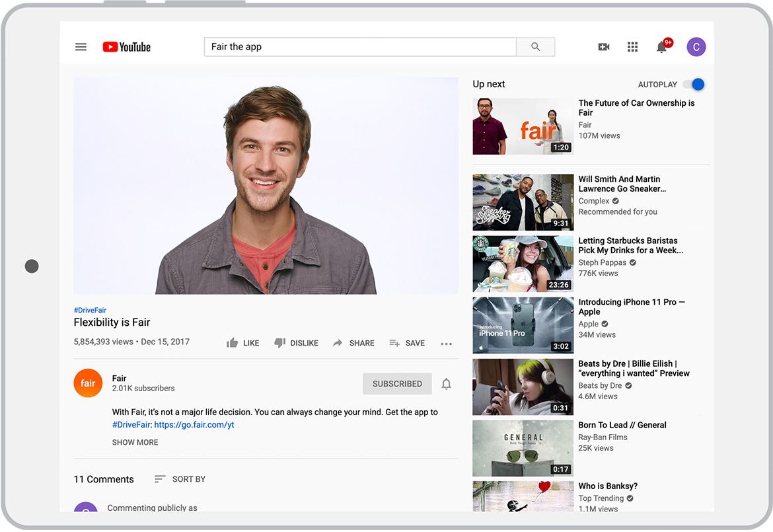Open title 'The Future of Car Ownership is Fair'
The image size is (773, 532).
coord(636,108)
